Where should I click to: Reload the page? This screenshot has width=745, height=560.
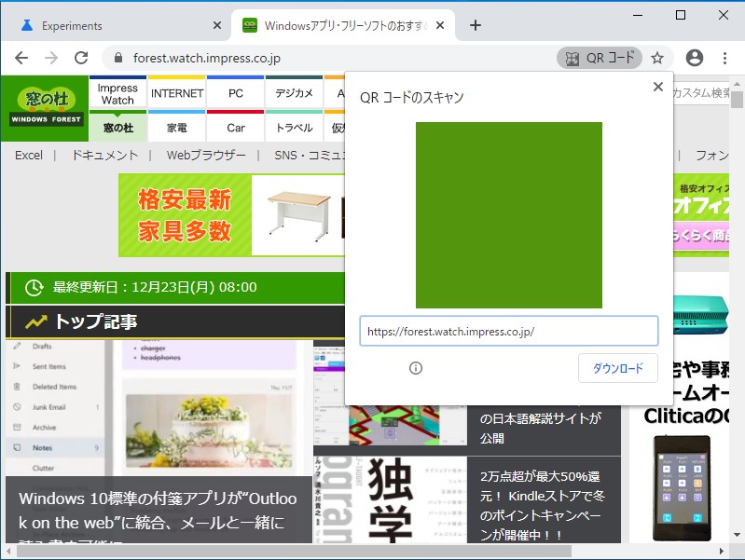click(81, 58)
